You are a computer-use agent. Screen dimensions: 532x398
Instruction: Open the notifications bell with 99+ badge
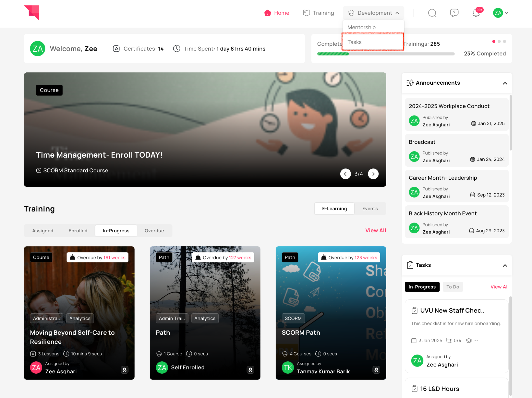click(x=476, y=13)
